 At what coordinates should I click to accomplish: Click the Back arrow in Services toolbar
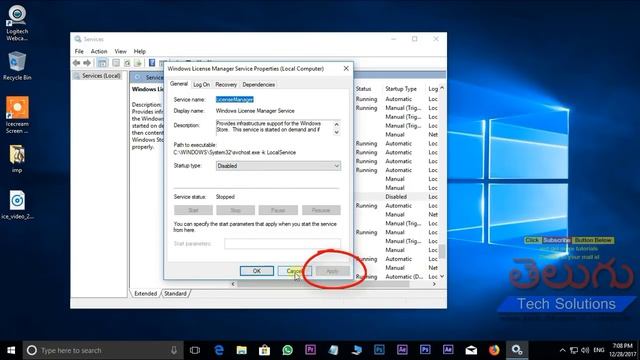(76, 63)
